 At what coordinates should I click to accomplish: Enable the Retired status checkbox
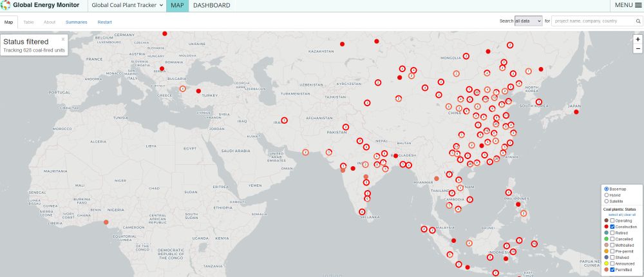[x=612, y=233]
